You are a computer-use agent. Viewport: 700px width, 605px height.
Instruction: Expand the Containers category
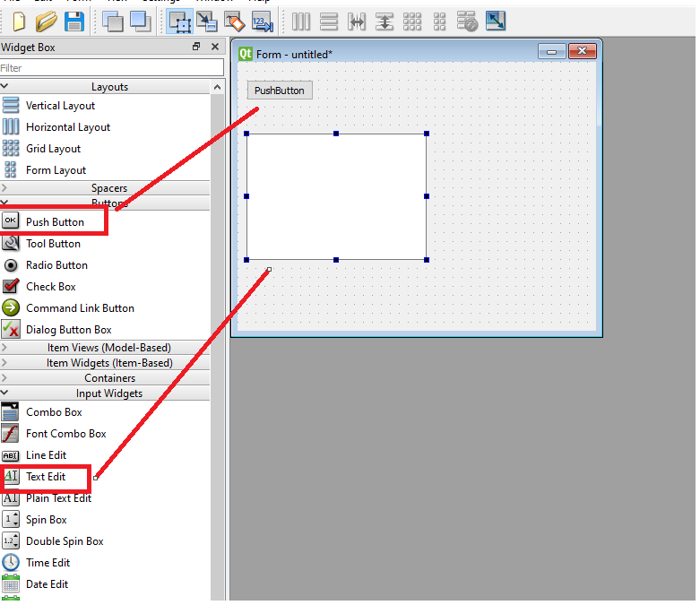tap(105, 377)
